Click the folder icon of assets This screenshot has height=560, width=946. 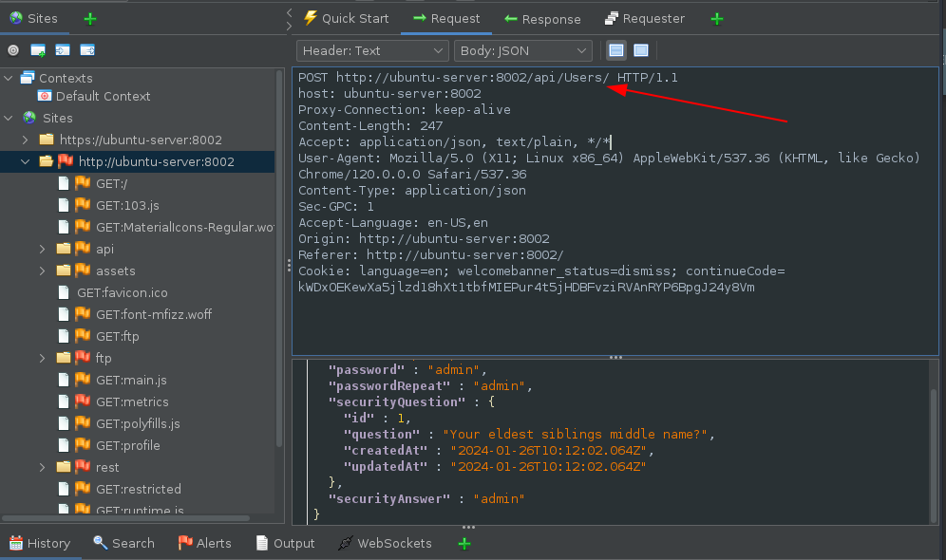pos(64,271)
